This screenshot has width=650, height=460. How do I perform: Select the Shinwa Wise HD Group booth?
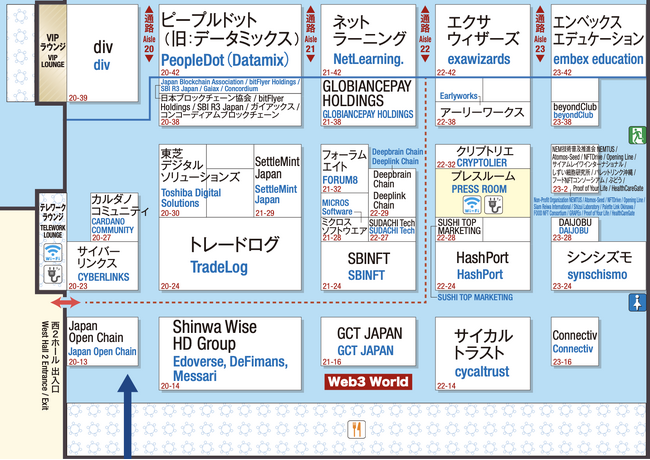coord(230,354)
